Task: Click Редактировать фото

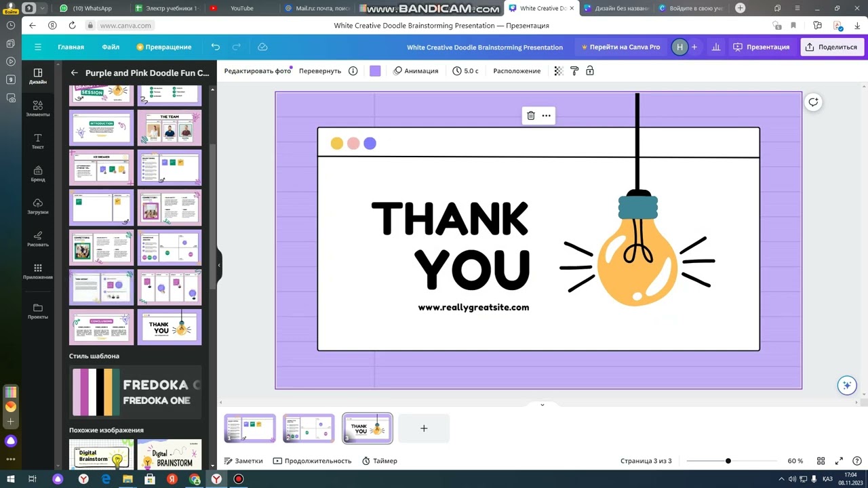Action: click(258, 70)
